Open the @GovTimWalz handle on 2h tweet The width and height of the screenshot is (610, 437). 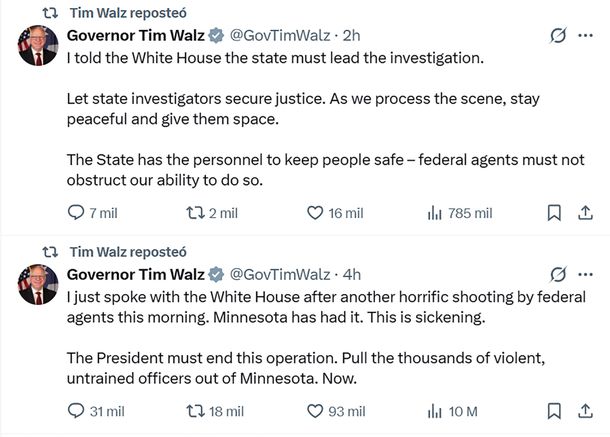pyautogui.click(x=280, y=36)
